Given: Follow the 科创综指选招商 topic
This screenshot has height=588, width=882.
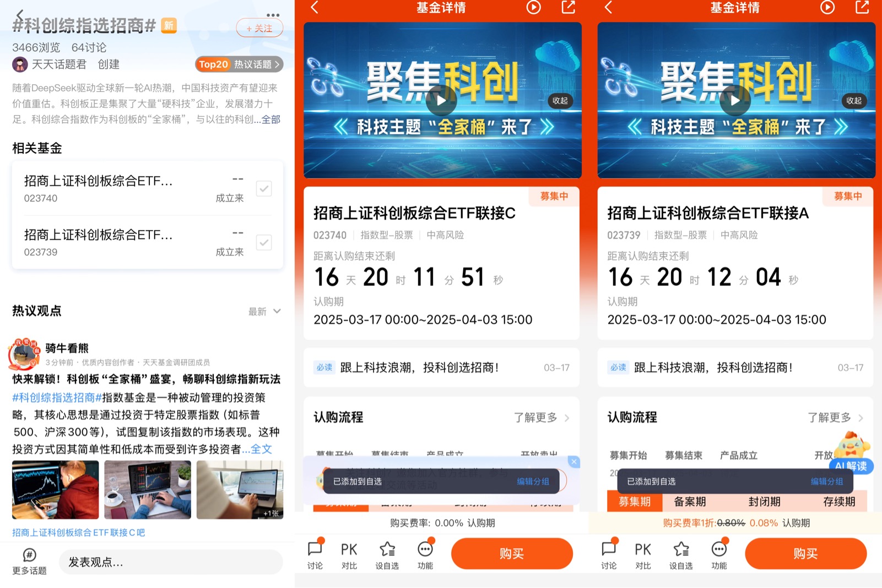Looking at the screenshot, I should [x=259, y=28].
